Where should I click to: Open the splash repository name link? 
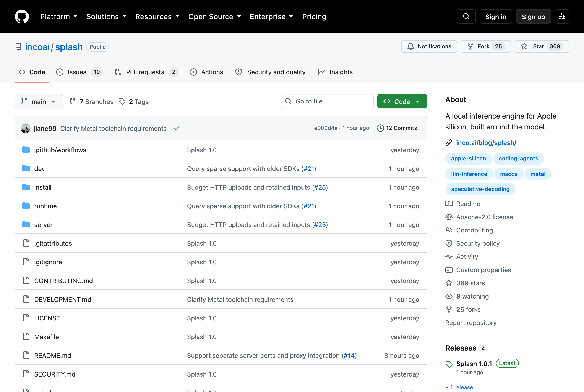coord(69,47)
